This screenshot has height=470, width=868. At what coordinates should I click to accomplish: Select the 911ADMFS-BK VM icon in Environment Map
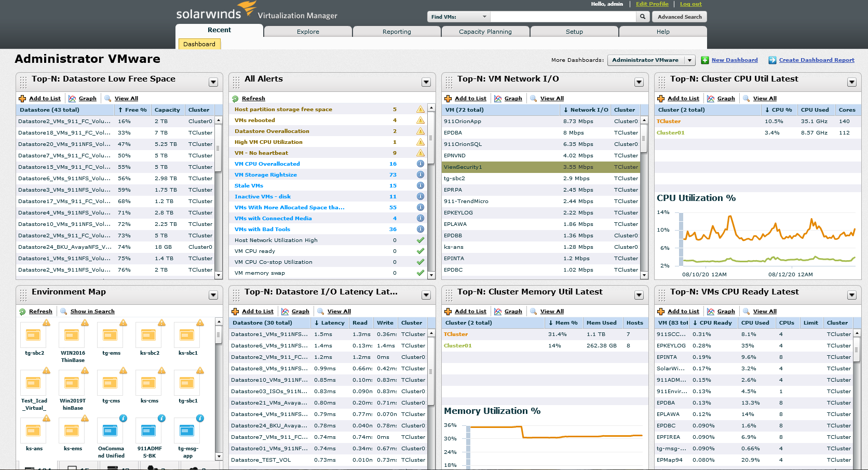pos(148,431)
